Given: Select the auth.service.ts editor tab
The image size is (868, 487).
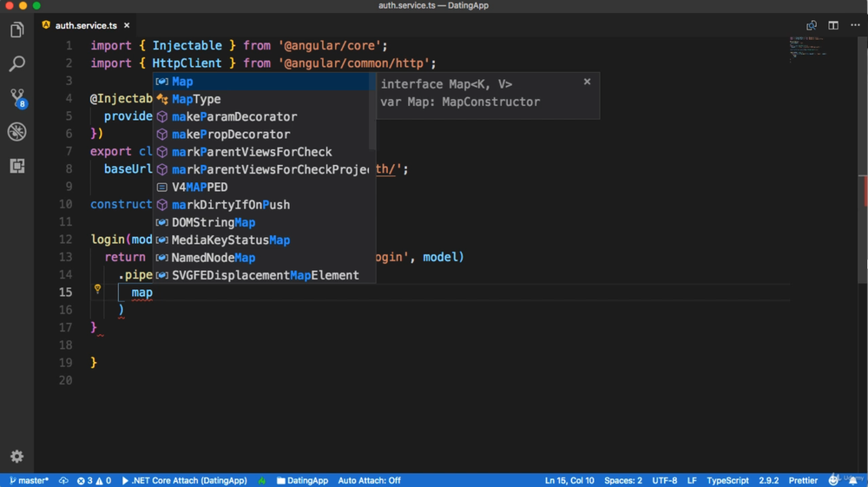Looking at the screenshot, I should pos(85,25).
